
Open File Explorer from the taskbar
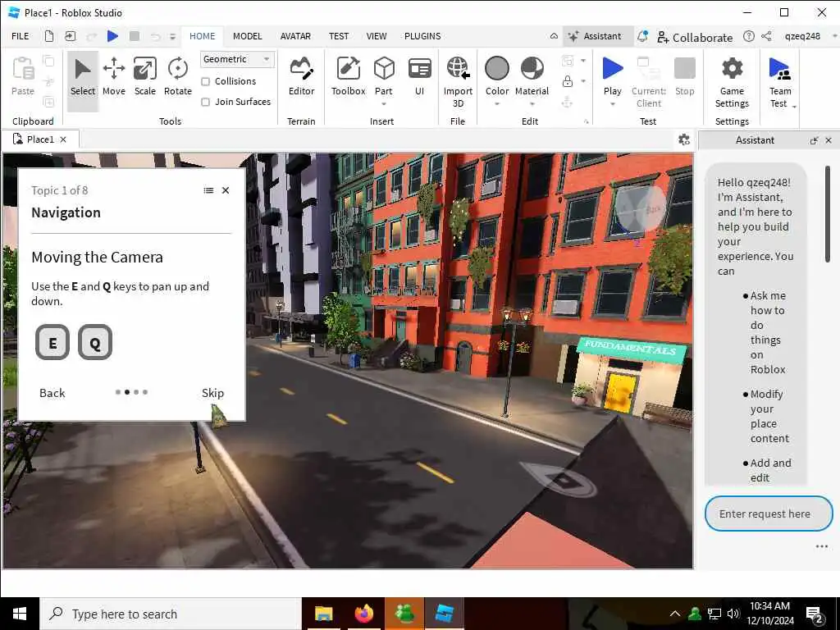point(323,614)
